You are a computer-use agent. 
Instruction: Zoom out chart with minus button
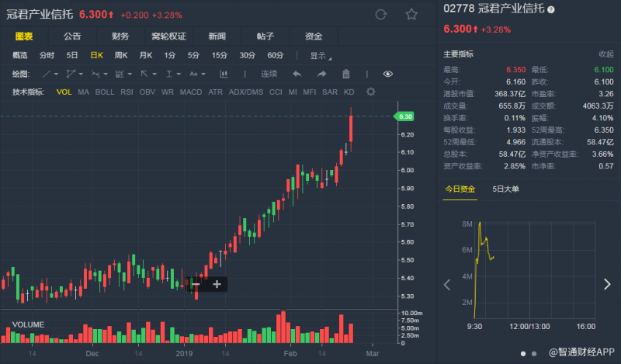click(196, 284)
